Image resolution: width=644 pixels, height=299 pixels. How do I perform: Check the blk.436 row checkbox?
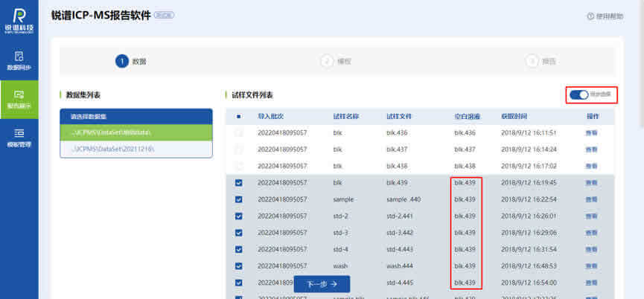(x=238, y=132)
